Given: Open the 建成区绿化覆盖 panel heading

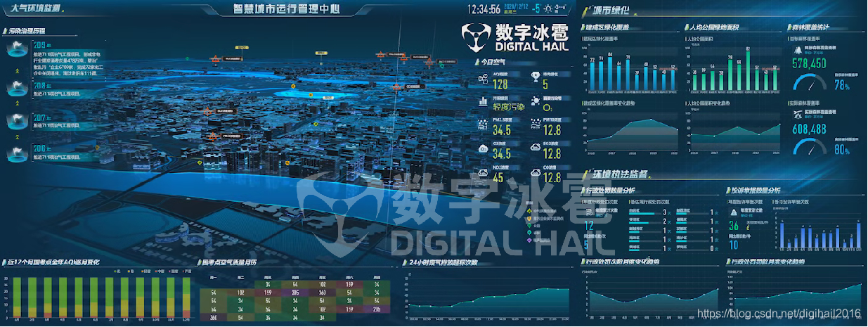Looking at the screenshot, I should point(608,27).
